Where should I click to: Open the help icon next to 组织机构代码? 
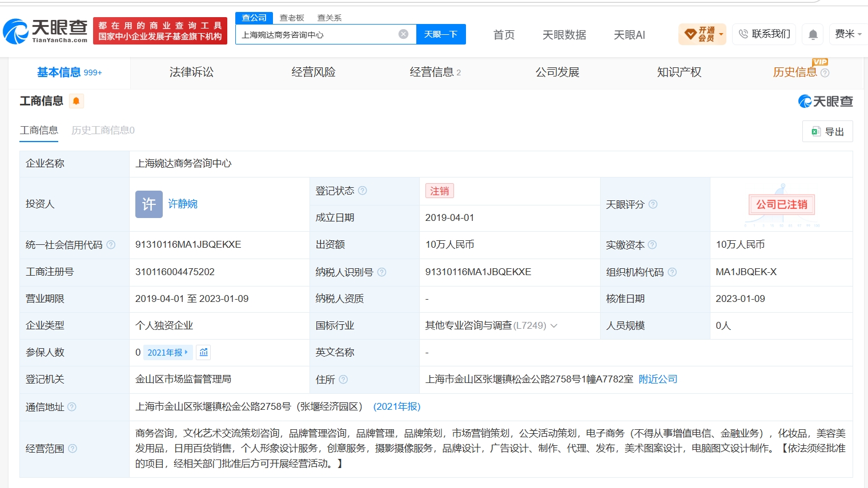click(x=672, y=272)
